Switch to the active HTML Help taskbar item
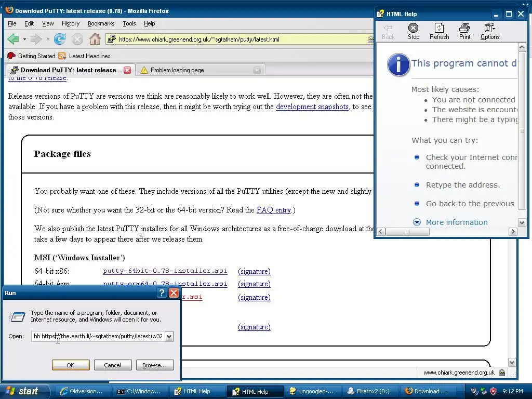532x399 pixels. 255,392
